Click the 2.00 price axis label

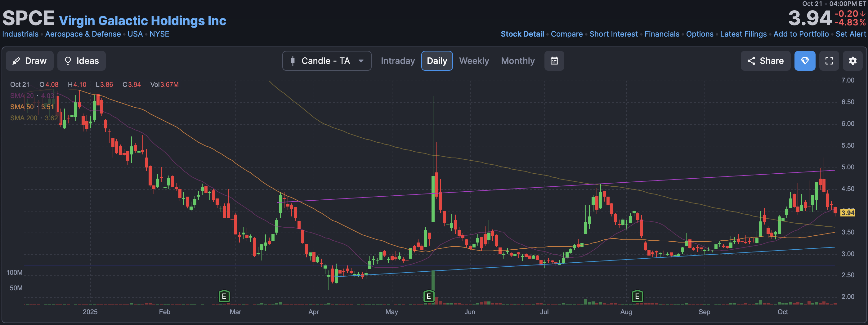(848, 297)
